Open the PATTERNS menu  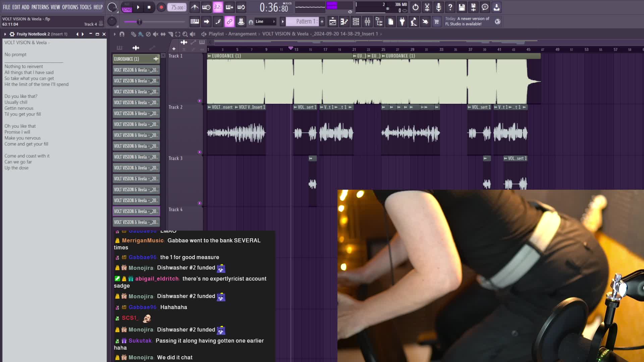pos(40,7)
